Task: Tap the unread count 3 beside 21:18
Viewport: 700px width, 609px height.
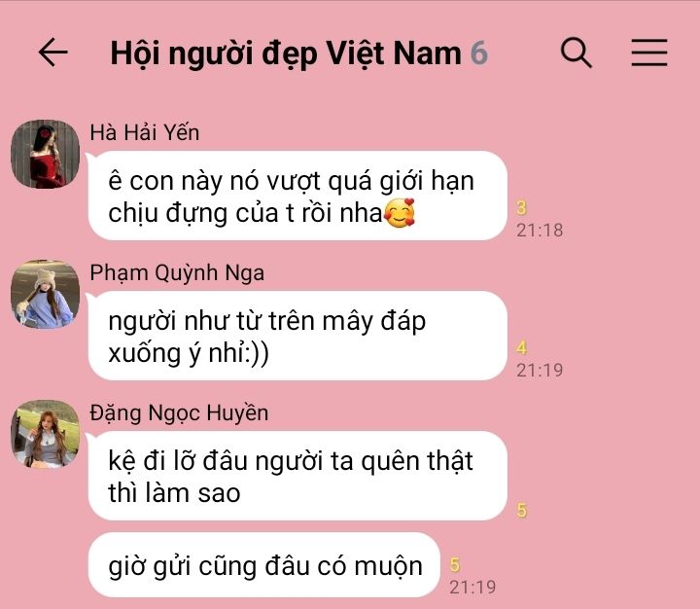Action: click(521, 208)
